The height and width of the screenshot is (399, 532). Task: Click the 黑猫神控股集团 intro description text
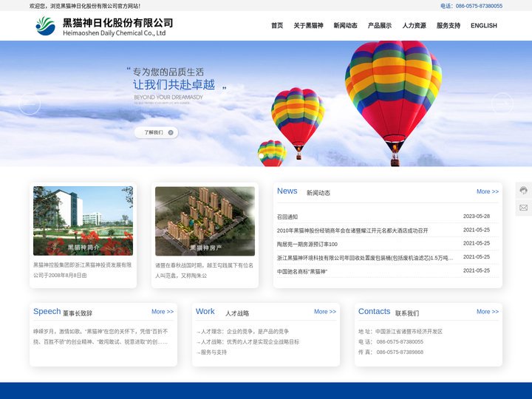(83, 270)
